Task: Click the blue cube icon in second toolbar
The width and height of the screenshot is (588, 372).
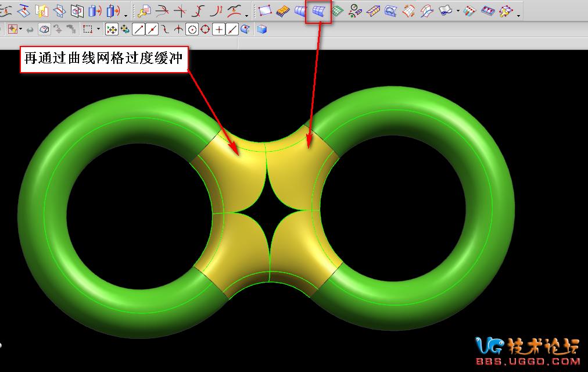Action: coord(261,29)
